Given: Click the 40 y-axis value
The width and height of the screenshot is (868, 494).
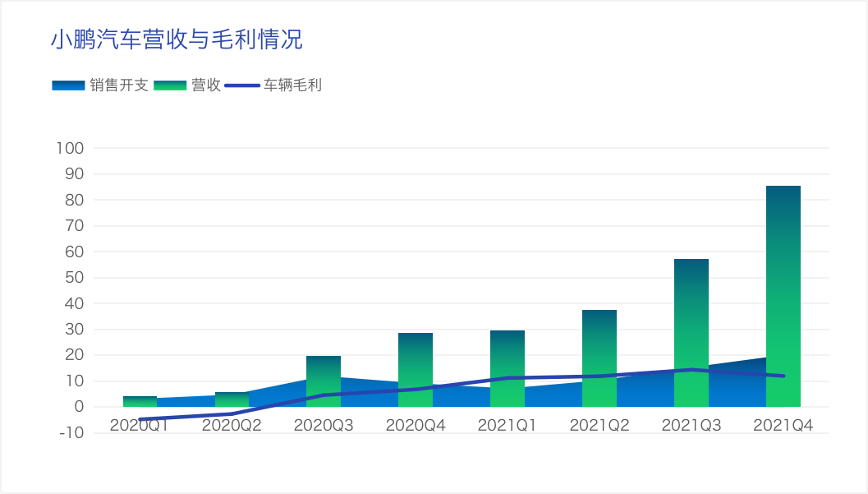Looking at the screenshot, I should tap(74, 303).
